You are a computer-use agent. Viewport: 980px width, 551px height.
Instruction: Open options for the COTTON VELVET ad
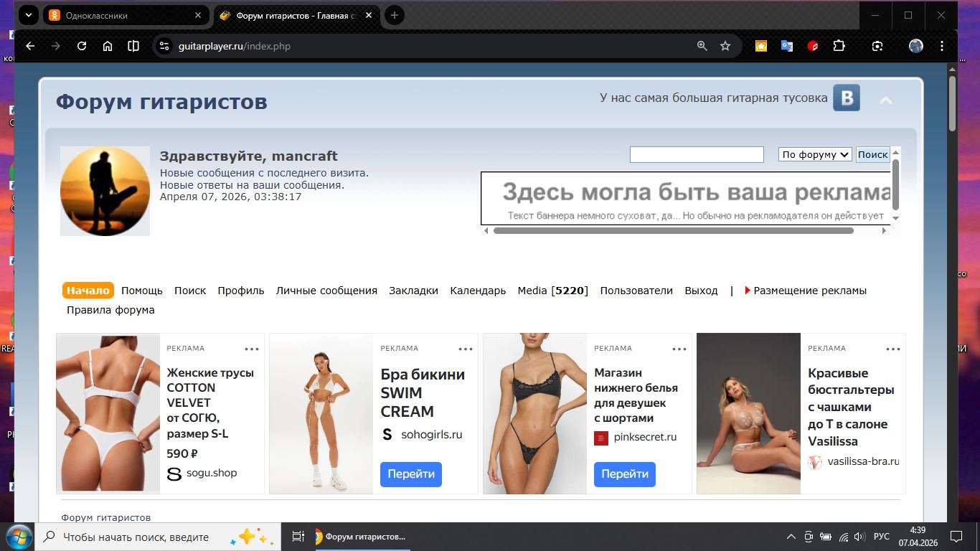252,349
